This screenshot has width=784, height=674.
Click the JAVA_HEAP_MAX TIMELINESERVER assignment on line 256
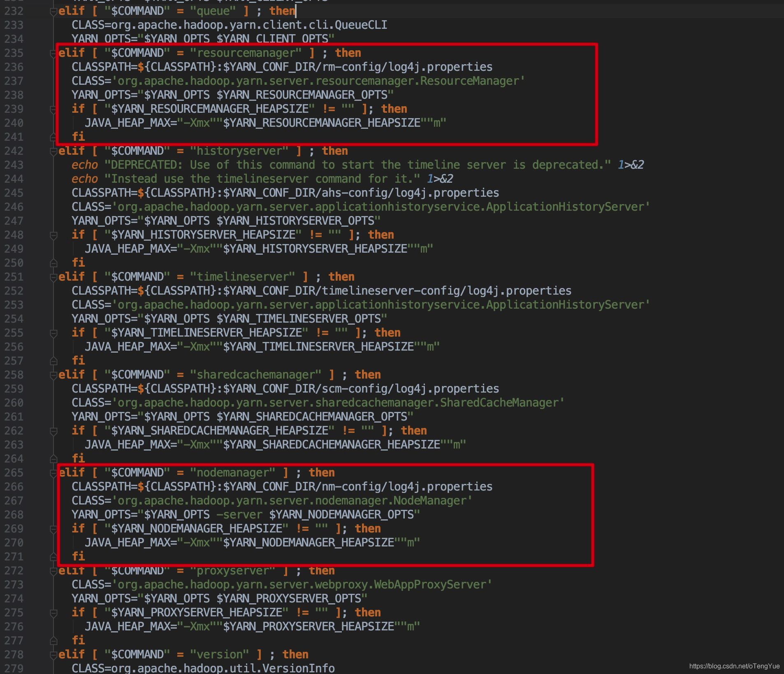click(262, 347)
